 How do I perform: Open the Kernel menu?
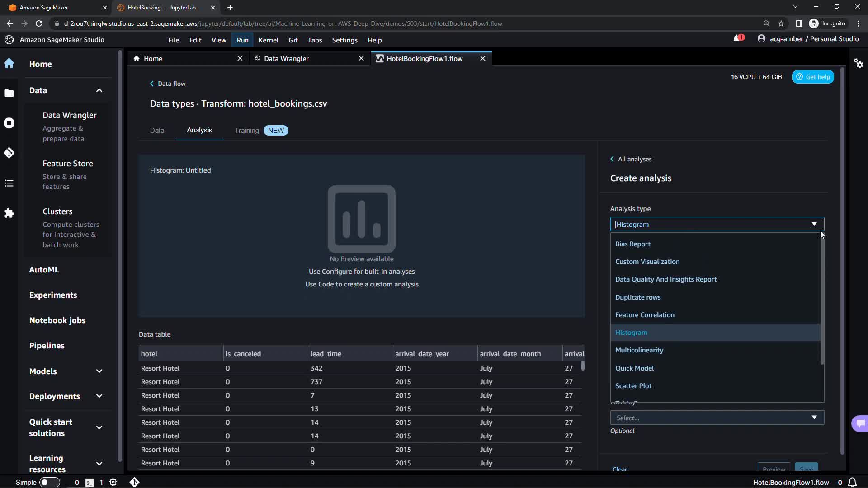click(x=268, y=40)
